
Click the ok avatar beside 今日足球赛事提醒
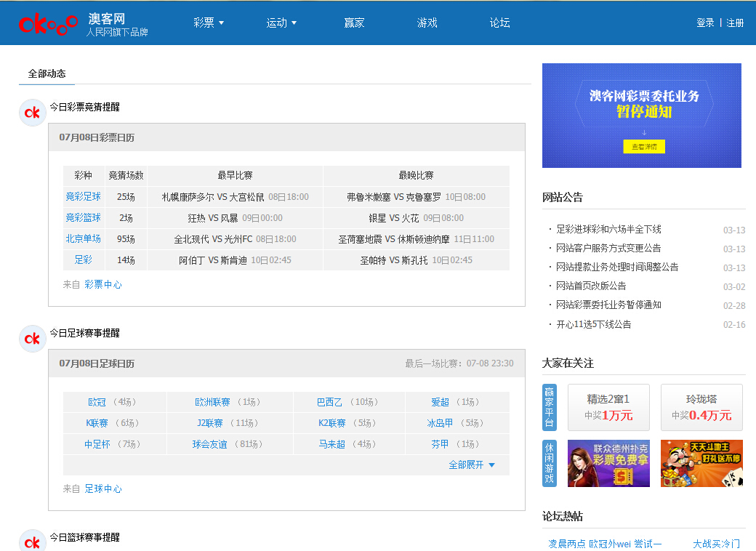pos(32,339)
